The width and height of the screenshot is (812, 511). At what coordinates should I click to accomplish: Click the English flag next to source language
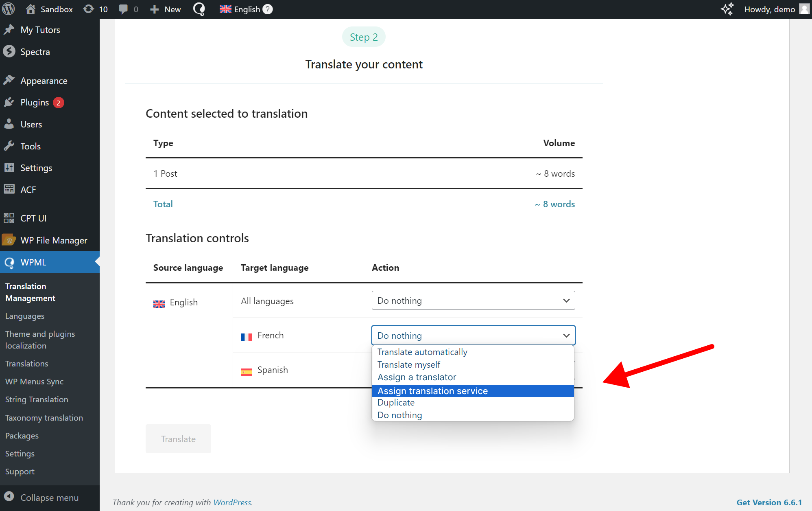point(159,304)
